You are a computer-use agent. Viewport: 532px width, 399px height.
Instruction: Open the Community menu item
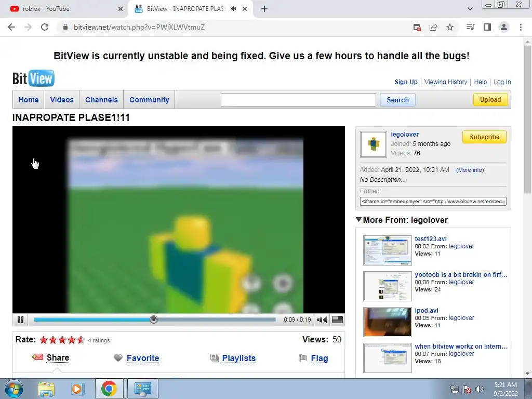click(x=149, y=100)
